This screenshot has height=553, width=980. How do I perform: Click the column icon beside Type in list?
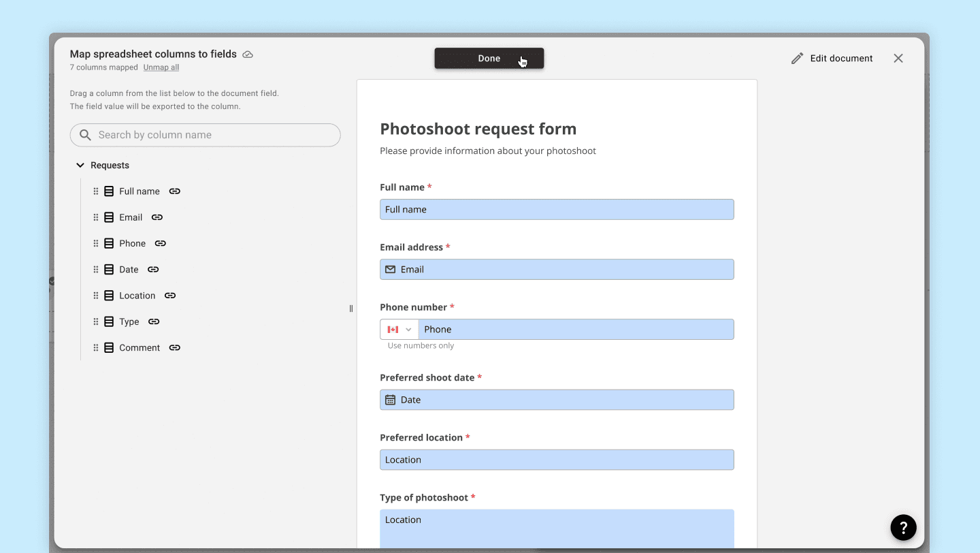tap(109, 321)
